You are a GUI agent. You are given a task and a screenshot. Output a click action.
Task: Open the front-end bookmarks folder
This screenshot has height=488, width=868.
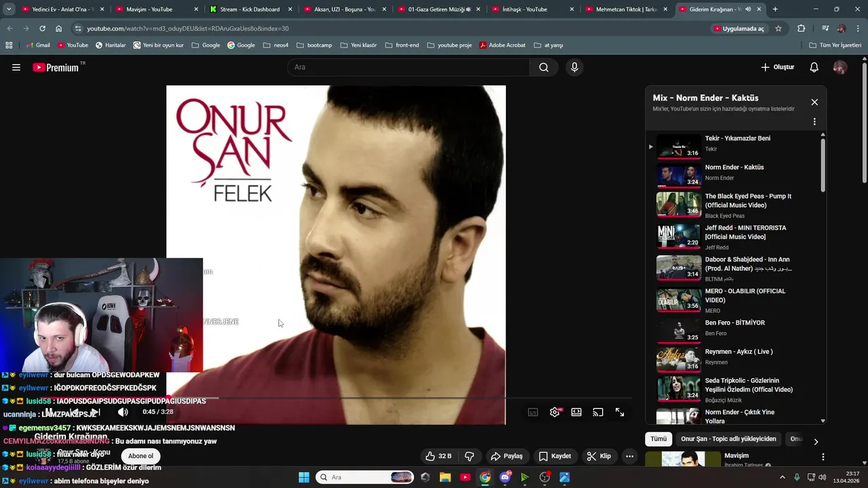tap(402, 45)
